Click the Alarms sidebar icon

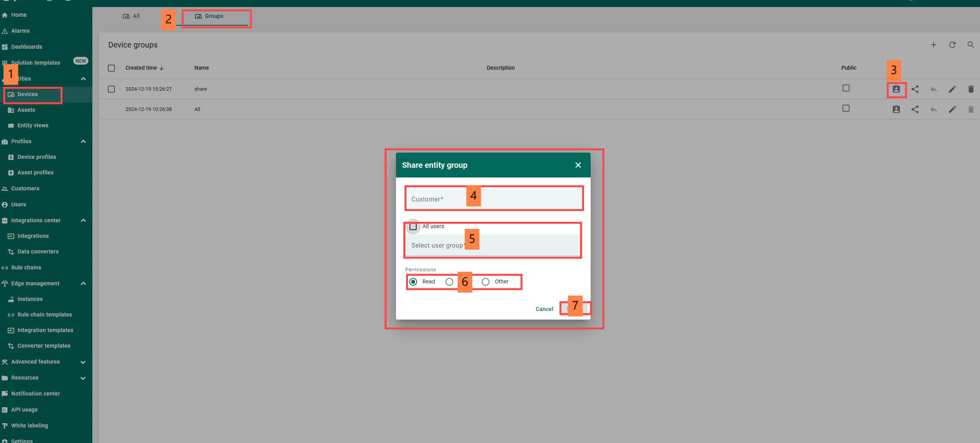click(5, 31)
